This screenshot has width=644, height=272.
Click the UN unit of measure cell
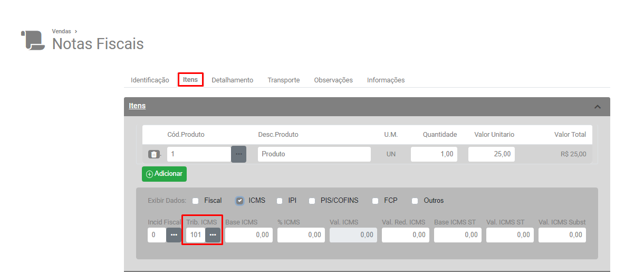pos(391,155)
